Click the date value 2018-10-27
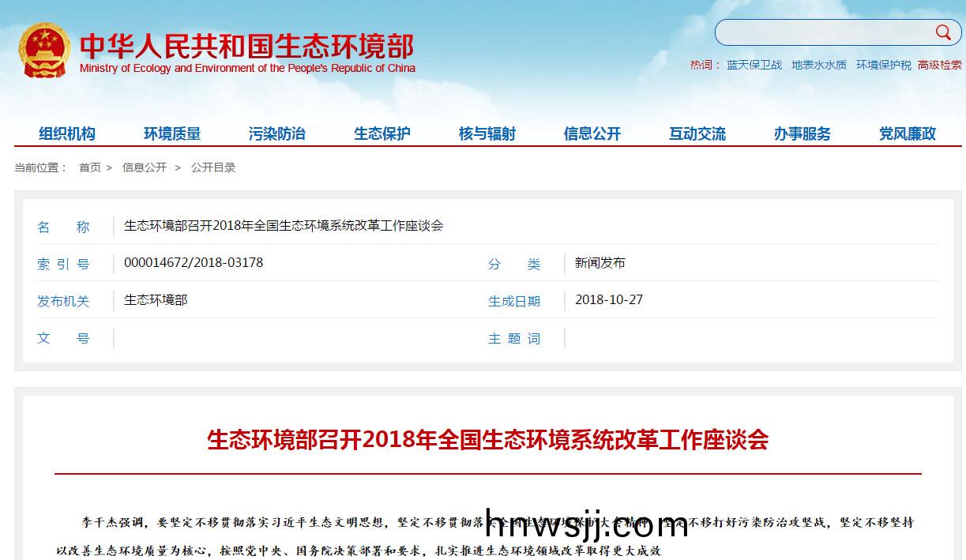This screenshot has width=966, height=560. click(x=609, y=300)
